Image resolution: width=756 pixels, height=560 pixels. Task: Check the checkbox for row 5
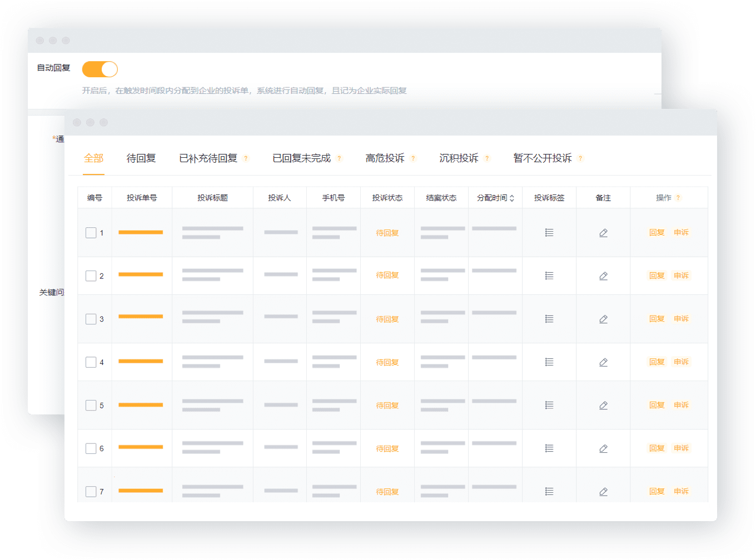point(91,406)
